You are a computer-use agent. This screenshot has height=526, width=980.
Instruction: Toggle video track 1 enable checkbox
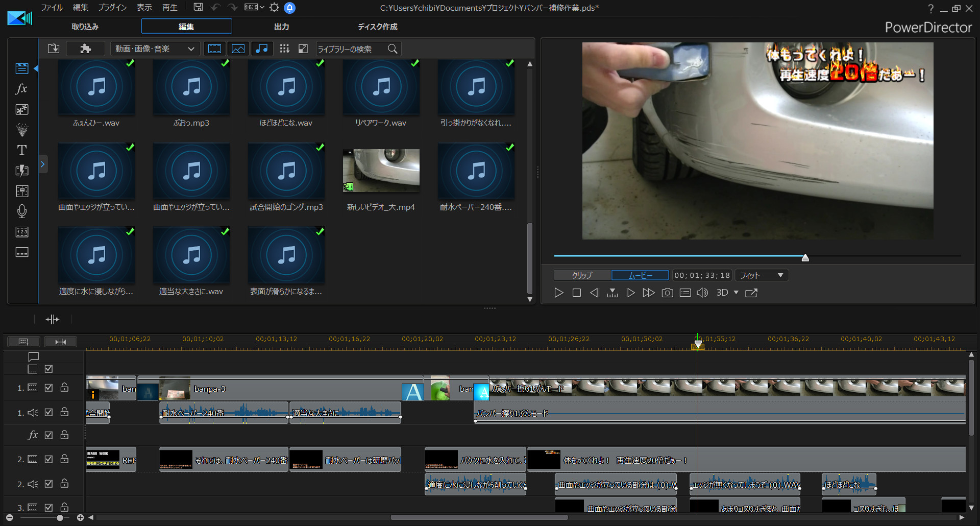click(48, 388)
